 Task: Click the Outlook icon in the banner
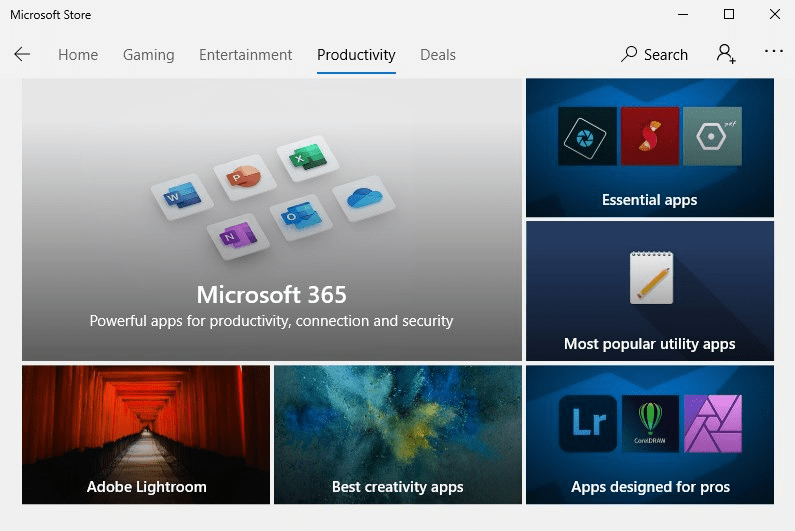tap(301, 217)
